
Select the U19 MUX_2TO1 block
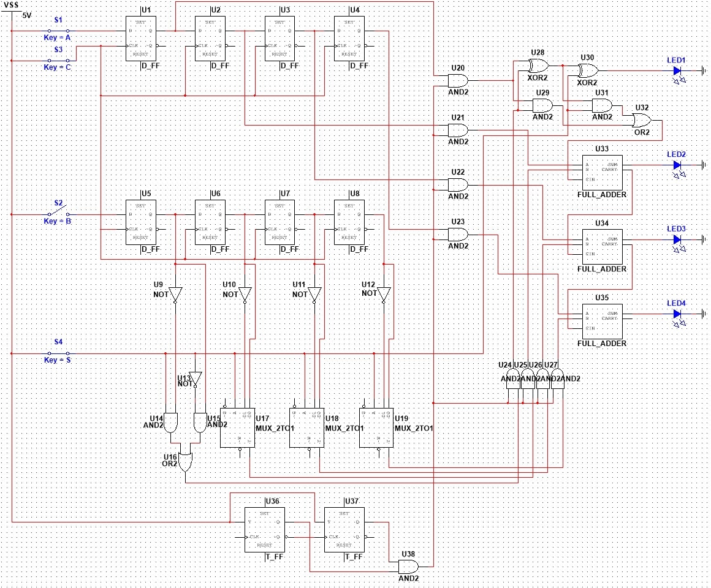pyautogui.click(x=376, y=428)
